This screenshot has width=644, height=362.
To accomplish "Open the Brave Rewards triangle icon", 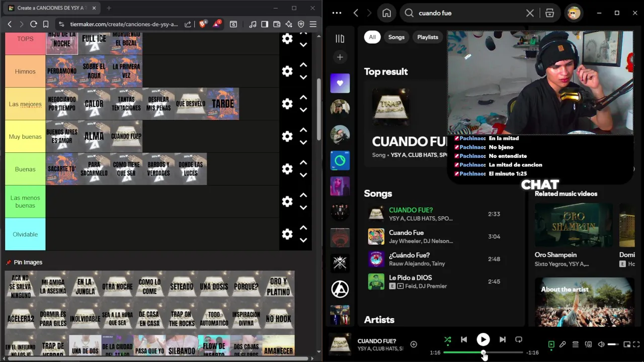I will [x=217, y=24].
